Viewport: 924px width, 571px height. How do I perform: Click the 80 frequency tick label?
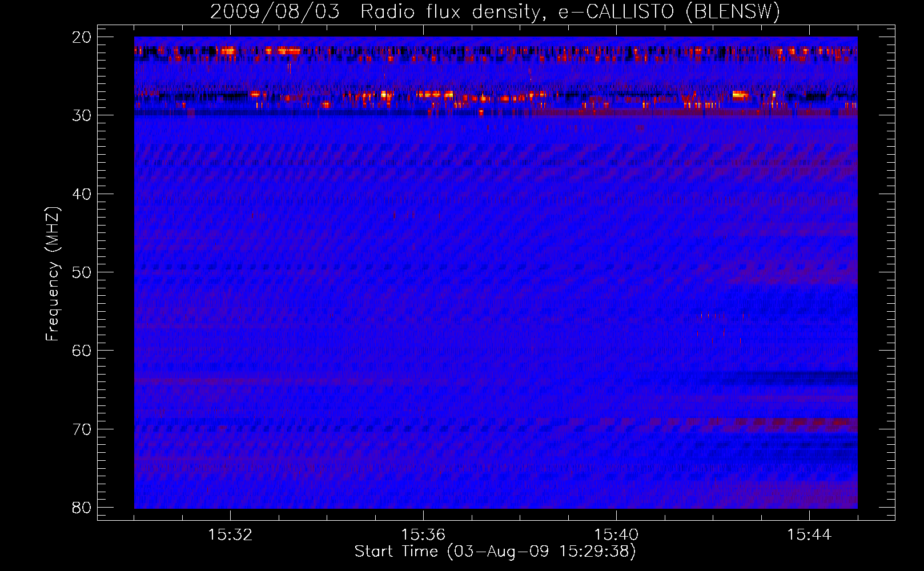(82, 508)
